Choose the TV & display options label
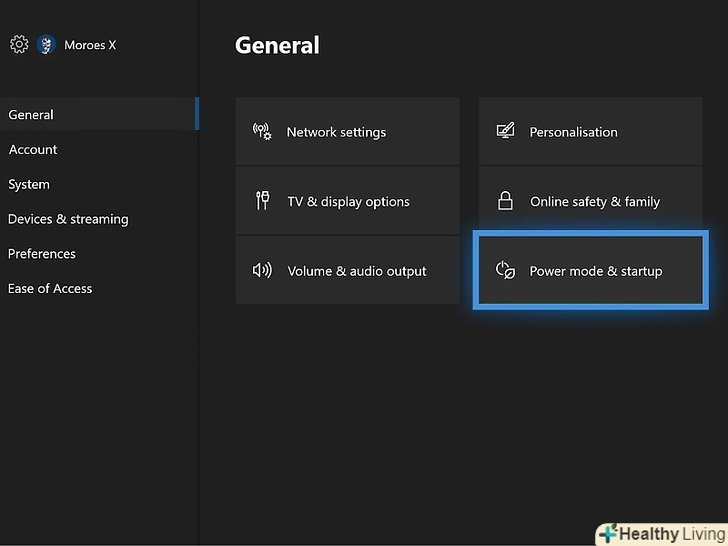 tap(348, 202)
